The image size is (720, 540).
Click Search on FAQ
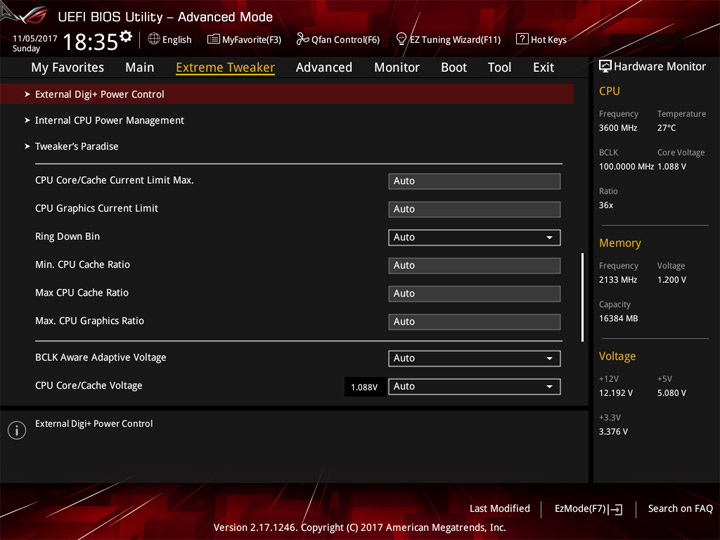pos(680,509)
